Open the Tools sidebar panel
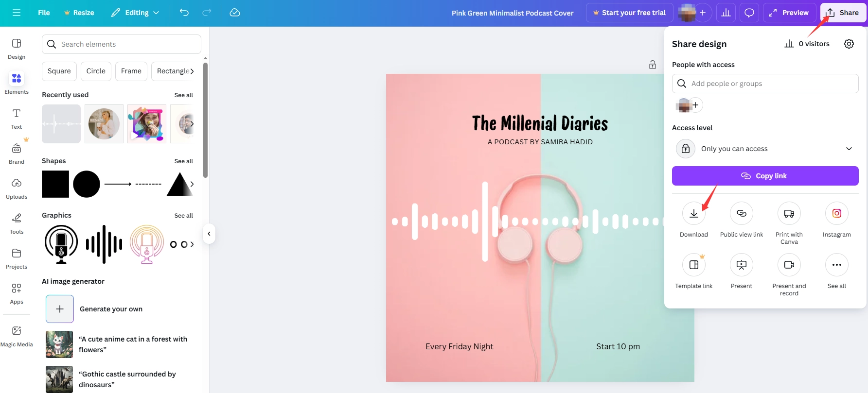 coord(17,223)
